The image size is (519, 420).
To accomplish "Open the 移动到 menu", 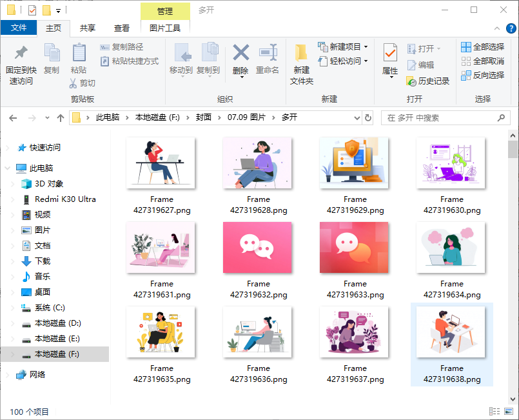I will [x=181, y=59].
